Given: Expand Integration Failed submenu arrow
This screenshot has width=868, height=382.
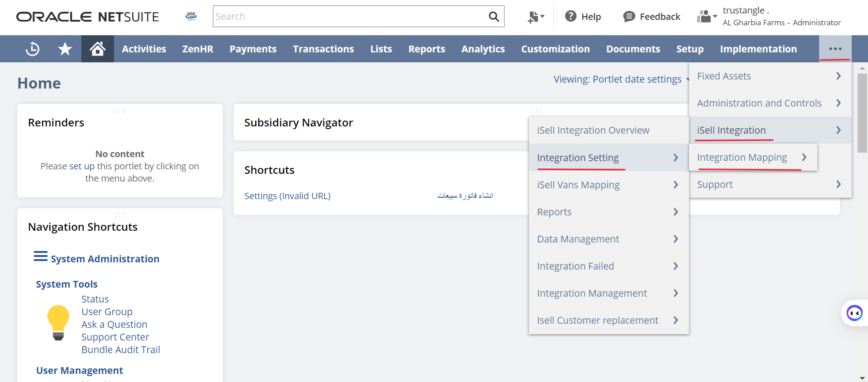Looking at the screenshot, I should pos(676,266).
